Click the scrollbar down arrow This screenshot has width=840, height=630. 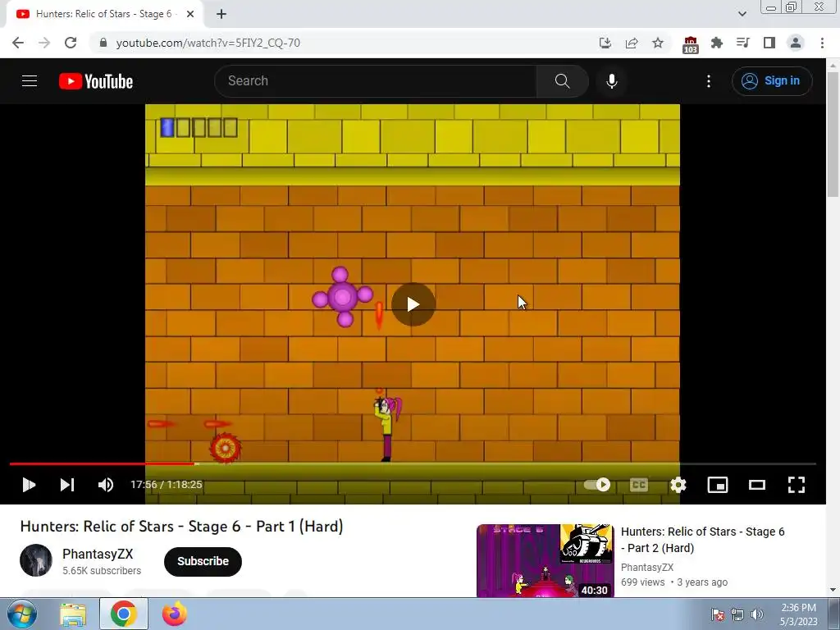click(x=833, y=591)
